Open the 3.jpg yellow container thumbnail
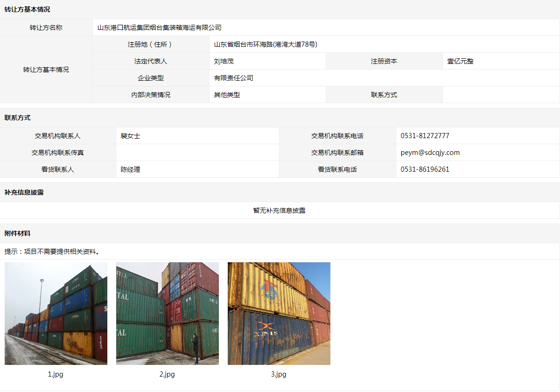Screen dimensions: 560x392 point(279,314)
